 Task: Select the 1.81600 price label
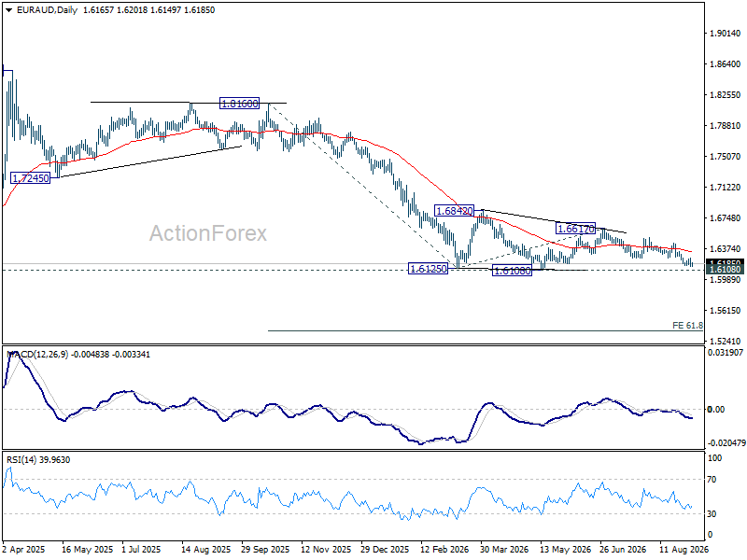tap(239, 104)
